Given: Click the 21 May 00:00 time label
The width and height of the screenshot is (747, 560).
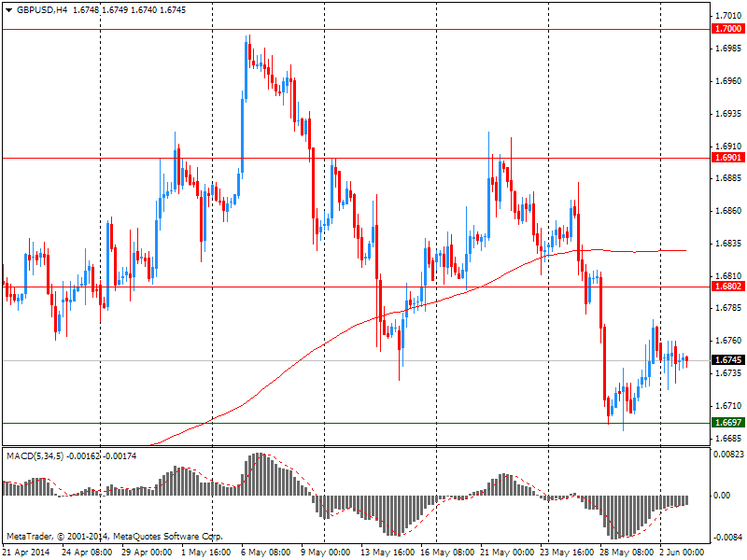Looking at the screenshot, I should (x=507, y=553).
